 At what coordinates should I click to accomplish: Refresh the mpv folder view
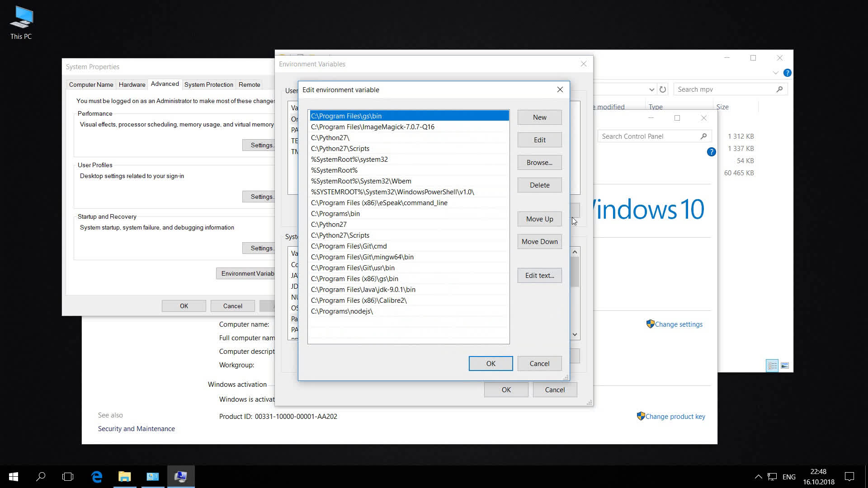point(662,89)
